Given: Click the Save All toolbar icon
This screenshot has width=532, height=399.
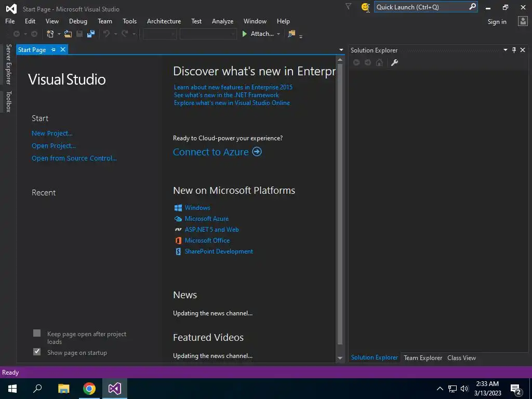Looking at the screenshot, I should point(91,34).
